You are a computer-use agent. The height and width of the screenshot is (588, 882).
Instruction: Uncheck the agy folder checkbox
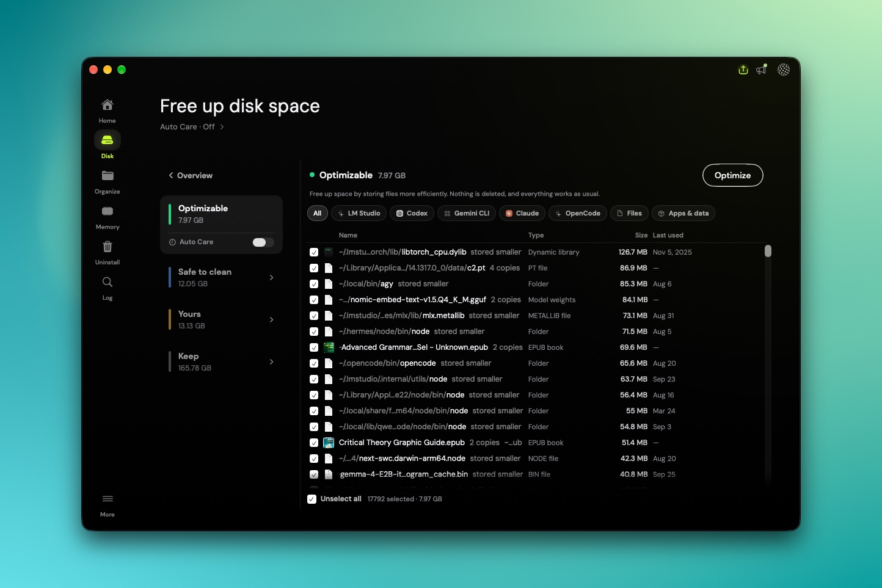(314, 284)
